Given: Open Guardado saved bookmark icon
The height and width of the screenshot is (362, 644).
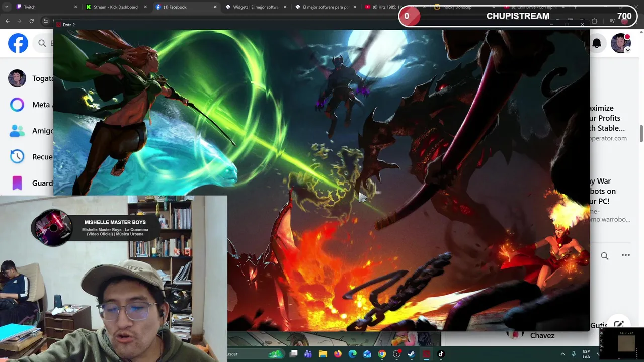Looking at the screenshot, I should [x=17, y=183].
